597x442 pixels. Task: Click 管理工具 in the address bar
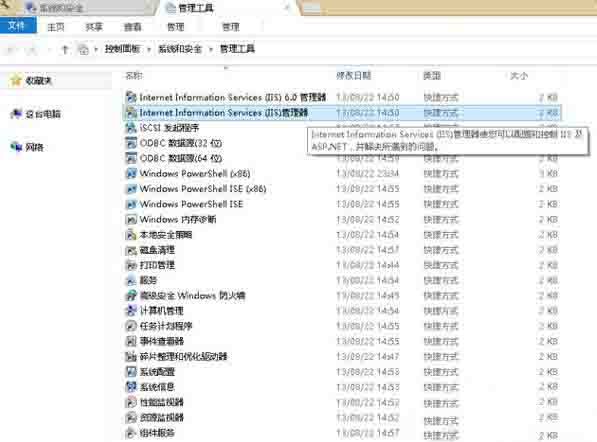point(237,49)
